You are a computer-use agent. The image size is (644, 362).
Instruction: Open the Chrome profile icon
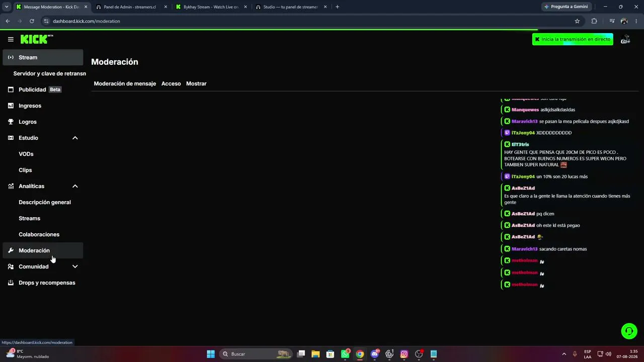tap(624, 21)
